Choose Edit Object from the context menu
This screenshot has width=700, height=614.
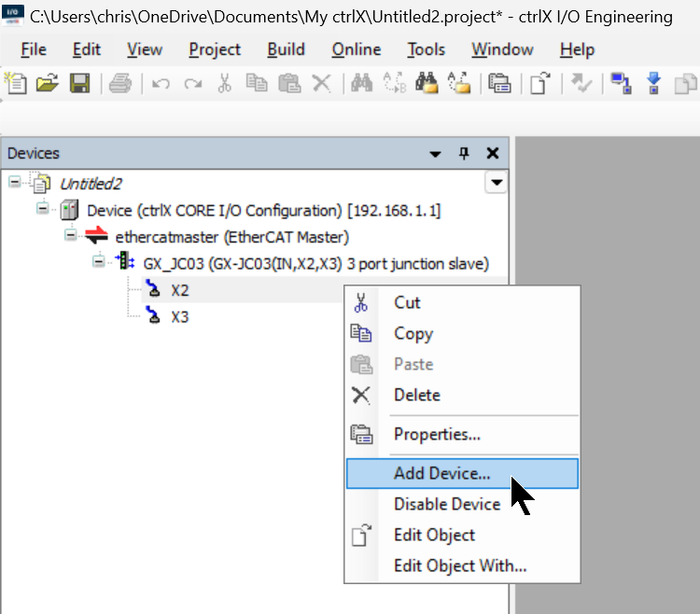coord(463,535)
